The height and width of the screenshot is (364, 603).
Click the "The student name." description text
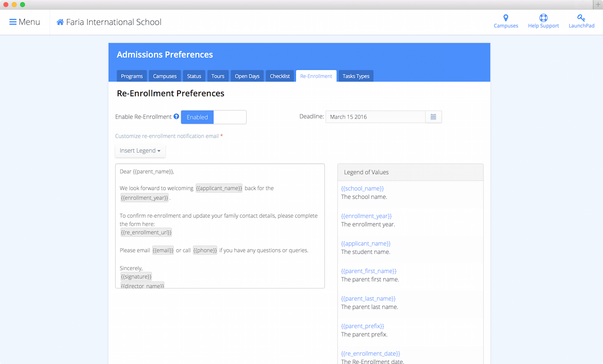click(366, 252)
